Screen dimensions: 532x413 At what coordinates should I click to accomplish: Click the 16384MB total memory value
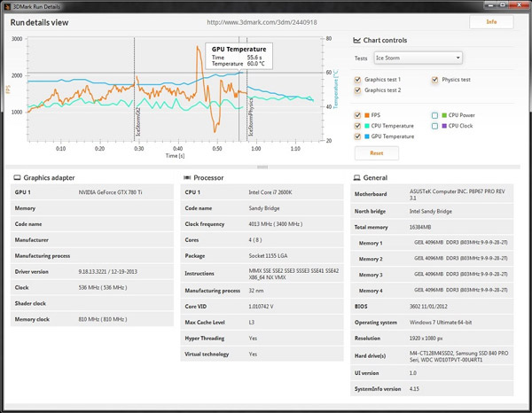[x=420, y=227]
